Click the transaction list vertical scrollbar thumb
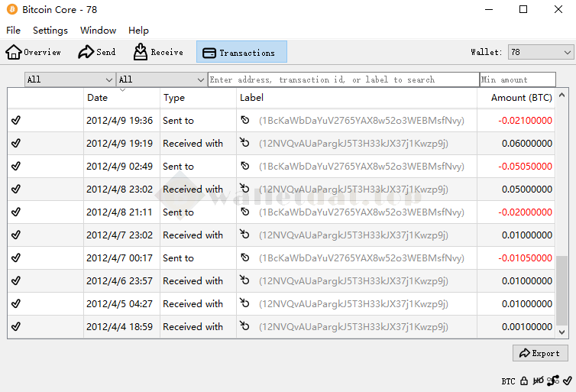Viewport: 576px width, 392px height. point(562,290)
